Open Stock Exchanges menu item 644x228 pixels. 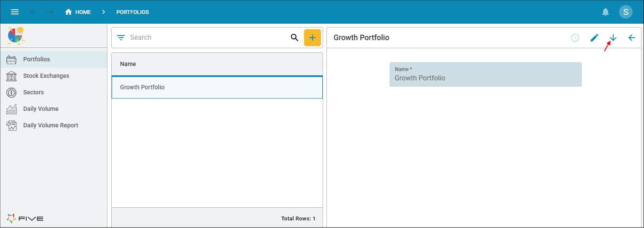tap(46, 76)
